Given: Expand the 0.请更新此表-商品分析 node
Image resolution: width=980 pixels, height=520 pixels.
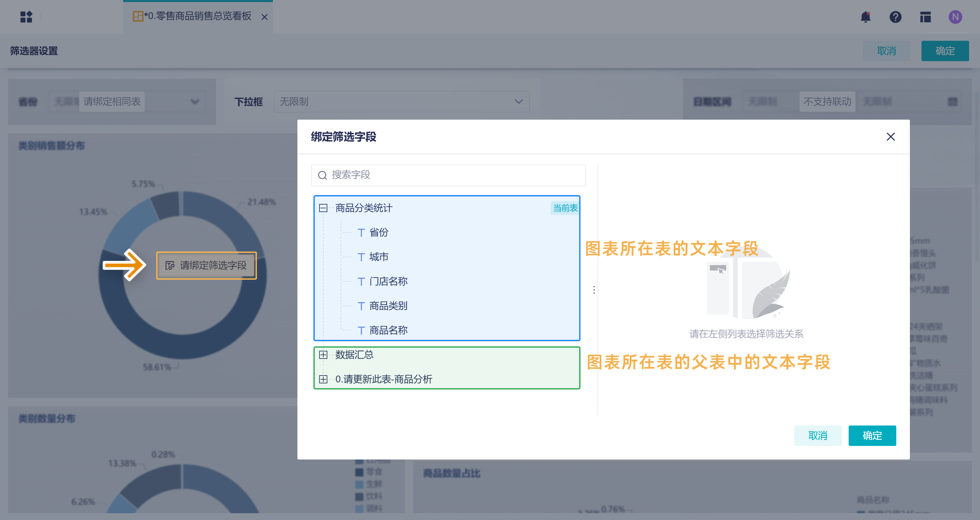Looking at the screenshot, I should [x=323, y=379].
